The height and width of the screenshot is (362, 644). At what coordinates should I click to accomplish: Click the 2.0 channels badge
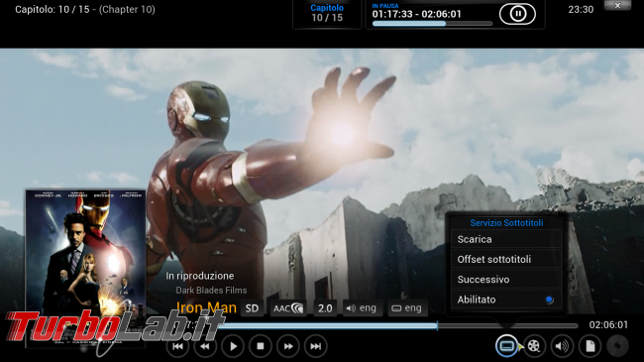pos(325,308)
